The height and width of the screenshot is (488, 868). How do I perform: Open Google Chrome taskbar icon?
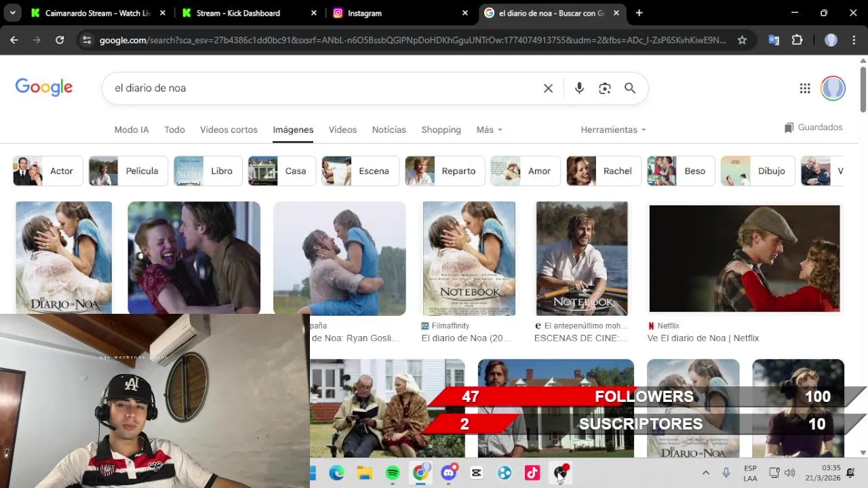[x=420, y=473]
